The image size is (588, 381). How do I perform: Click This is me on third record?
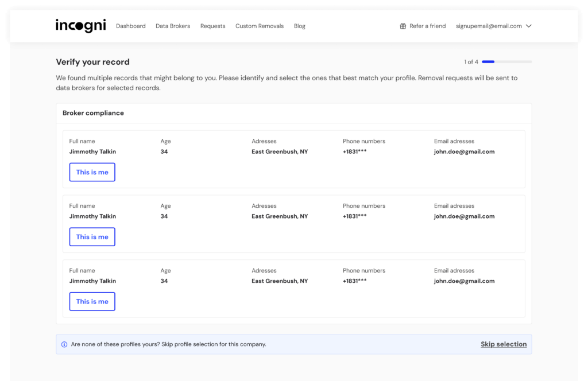92,302
